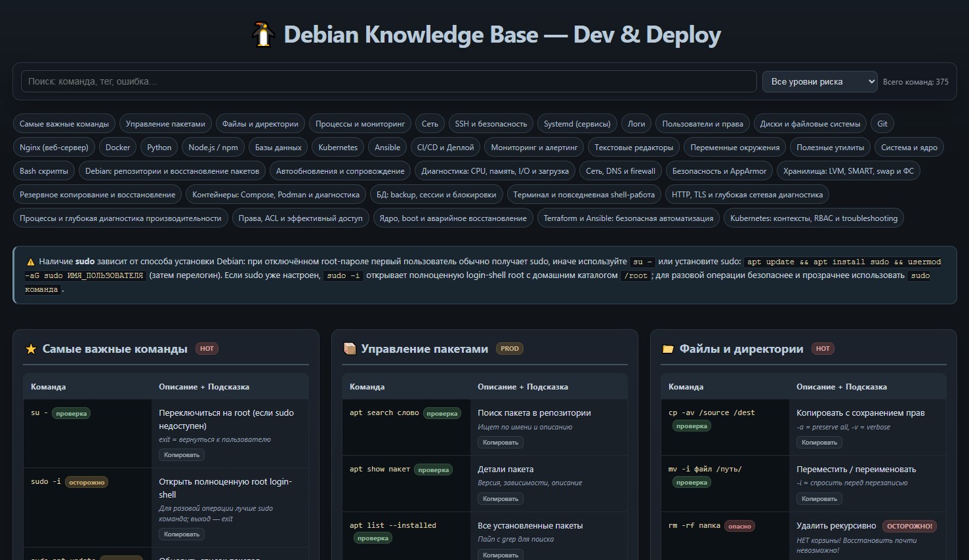Image resolution: width=969 pixels, height=560 pixels.
Task: Open the Диски и файловые системы chip
Action: click(810, 124)
